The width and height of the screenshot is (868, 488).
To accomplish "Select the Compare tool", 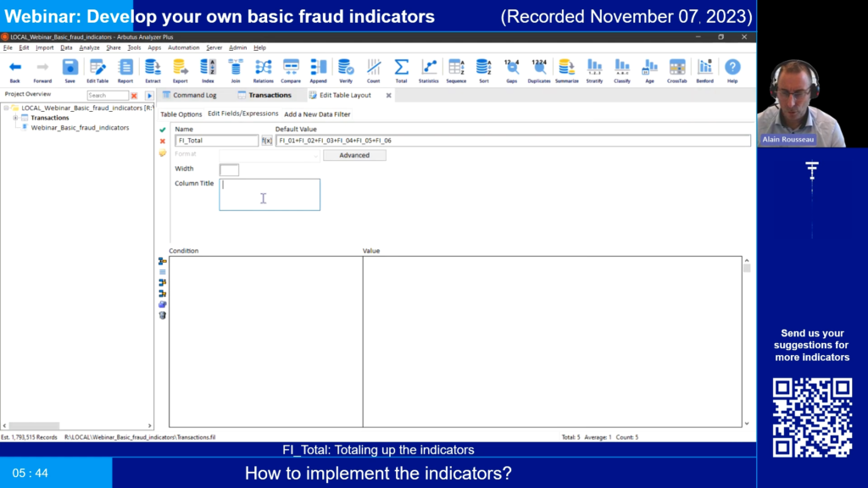I will point(291,71).
